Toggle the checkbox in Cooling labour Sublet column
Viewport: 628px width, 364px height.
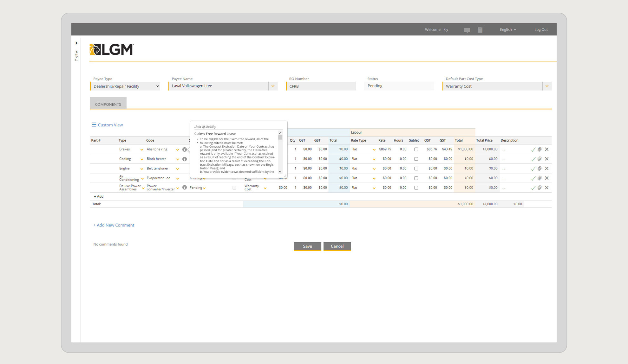[x=416, y=159]
